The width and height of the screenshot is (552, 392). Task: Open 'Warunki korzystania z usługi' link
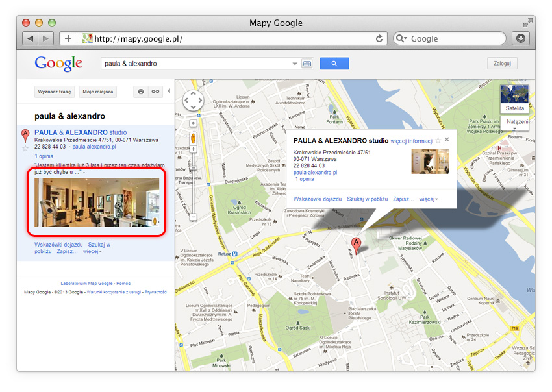pos(114,292)
